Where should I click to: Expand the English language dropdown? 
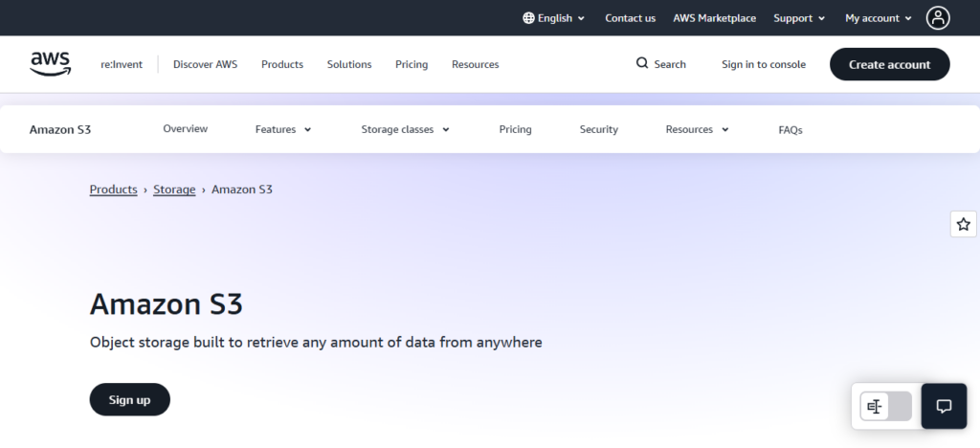coord(554,18)
